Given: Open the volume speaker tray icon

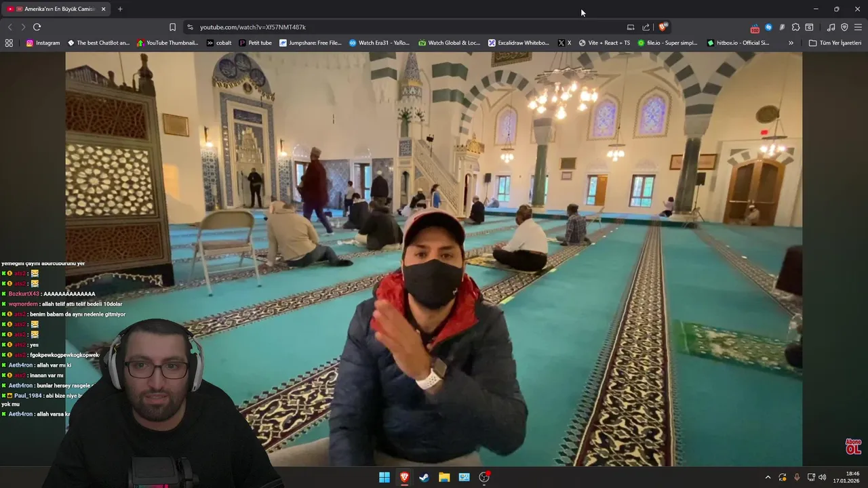Looking at the screenshot, I should pos(822,477).
